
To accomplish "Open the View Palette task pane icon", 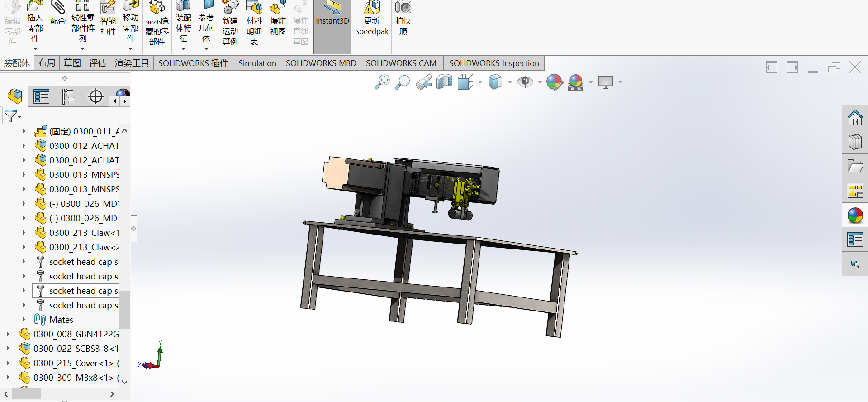I will (855, 191).
